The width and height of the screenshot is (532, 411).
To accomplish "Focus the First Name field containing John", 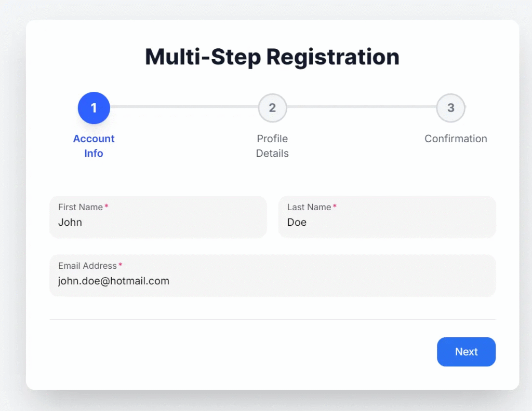I will 158,223.
